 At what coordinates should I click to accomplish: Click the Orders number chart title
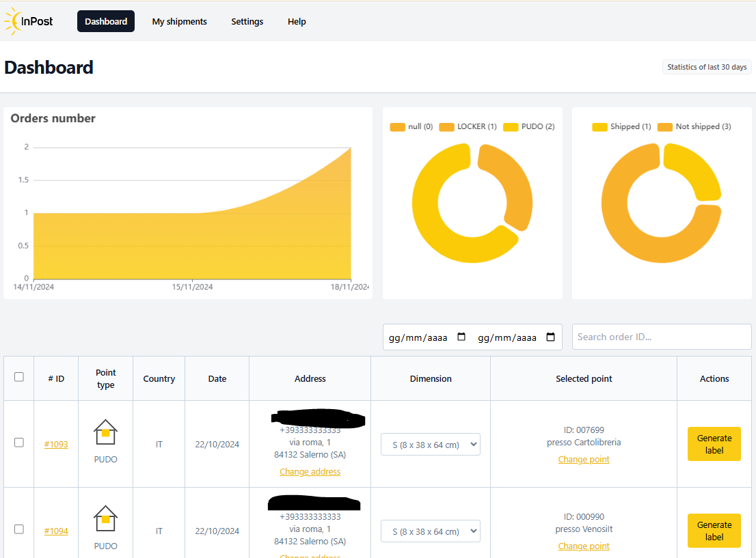[x=53, y=118]
